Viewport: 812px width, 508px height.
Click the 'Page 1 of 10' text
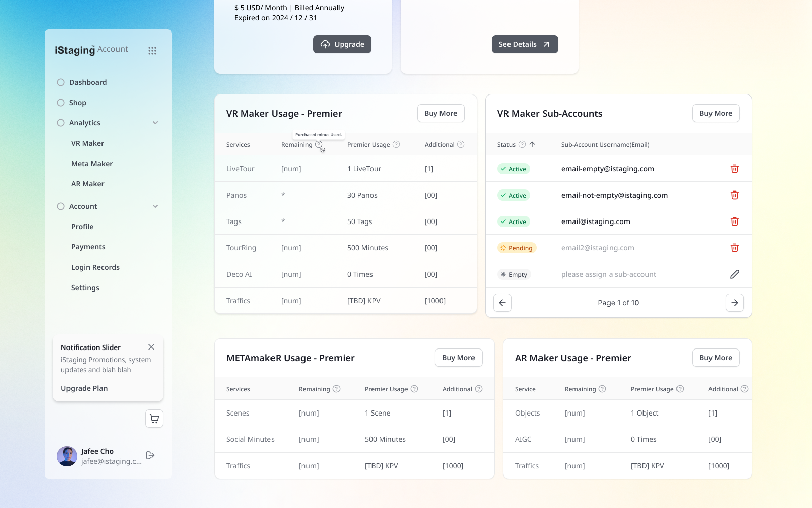(x=618, y=303)
